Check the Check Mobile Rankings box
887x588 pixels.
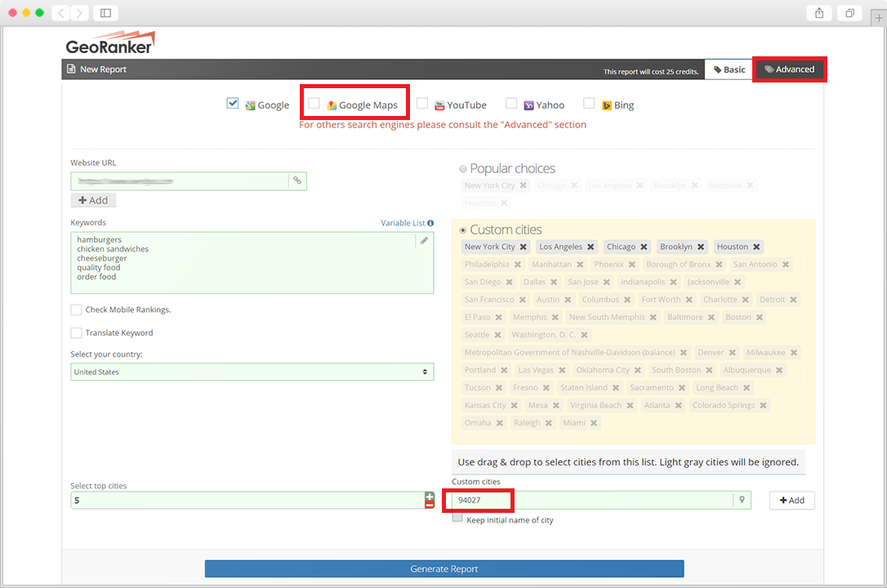(x=76, y=310)
